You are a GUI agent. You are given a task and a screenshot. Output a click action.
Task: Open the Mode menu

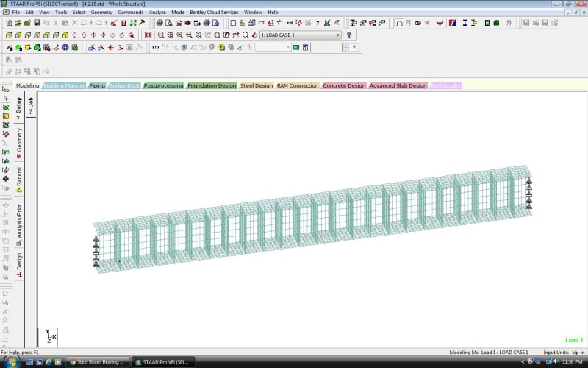tap(178, 12)
